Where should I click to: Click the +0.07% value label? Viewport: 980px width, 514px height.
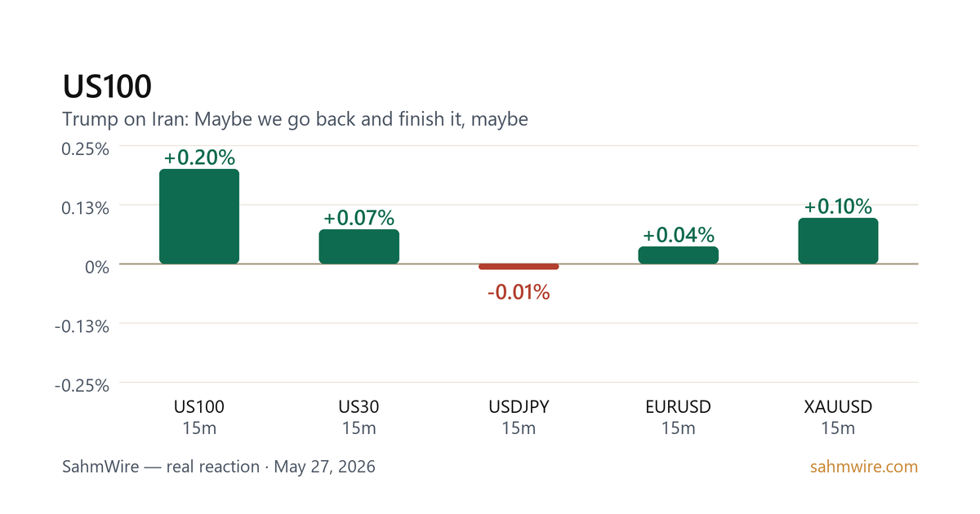[359, 218]
